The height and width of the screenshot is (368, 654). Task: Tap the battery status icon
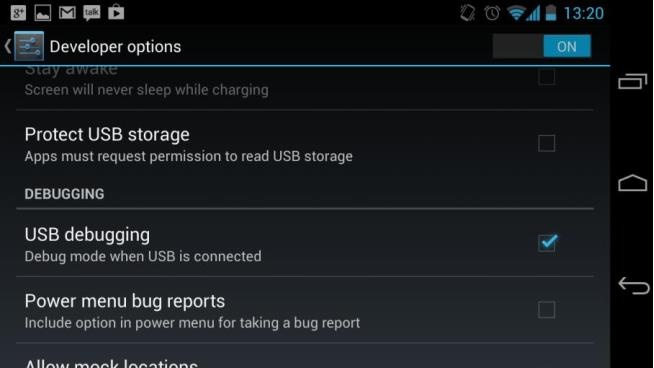pyautogui.click(x=551, y=13)
